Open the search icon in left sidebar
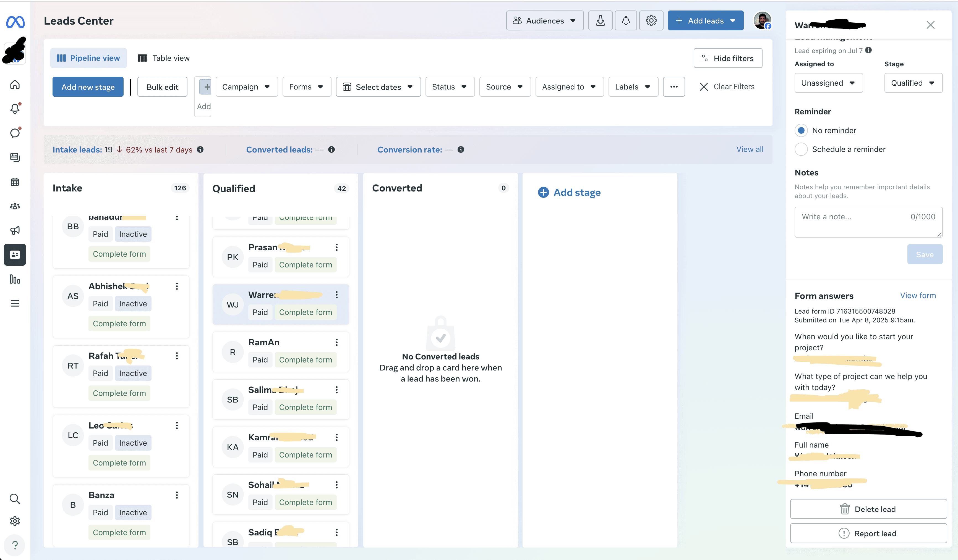 (x=15, y=498)
